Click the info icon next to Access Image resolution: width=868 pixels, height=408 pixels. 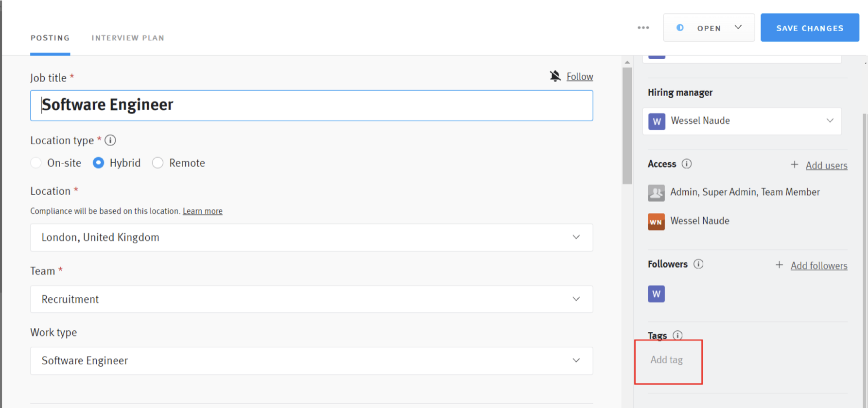point(687,164)
